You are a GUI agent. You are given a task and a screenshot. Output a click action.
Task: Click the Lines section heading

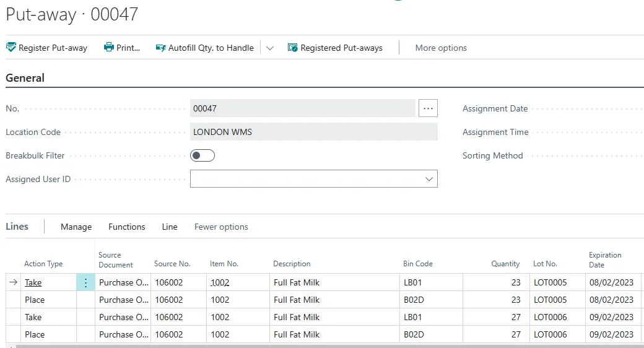(17, 227)
